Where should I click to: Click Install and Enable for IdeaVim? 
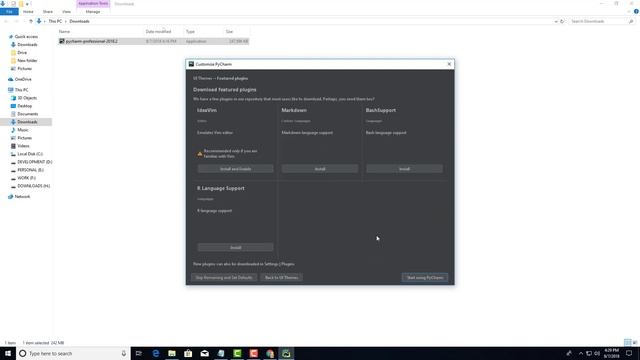click(x=236, y=169)
